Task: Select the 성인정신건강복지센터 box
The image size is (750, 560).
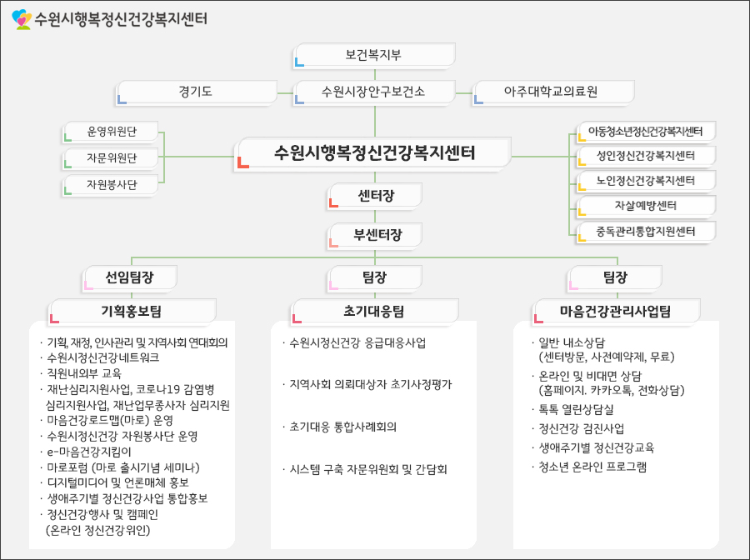Action: click(645, 156)
